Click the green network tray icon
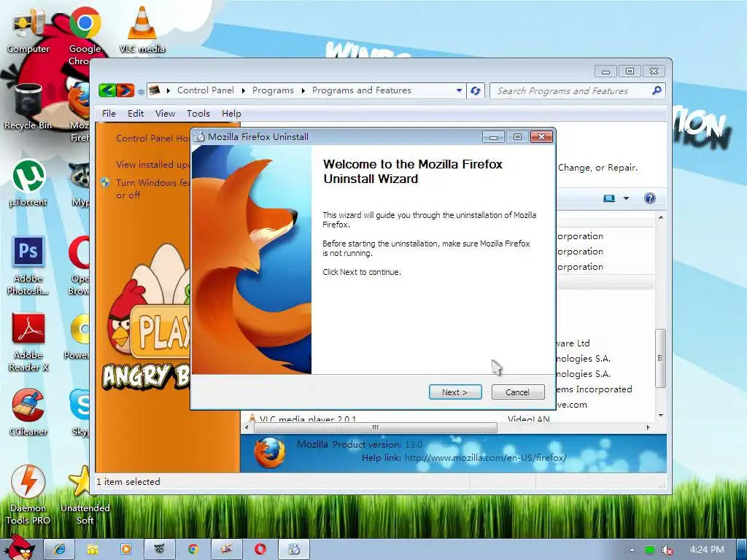This screenshot has width=747, height=560. point(650,550)
